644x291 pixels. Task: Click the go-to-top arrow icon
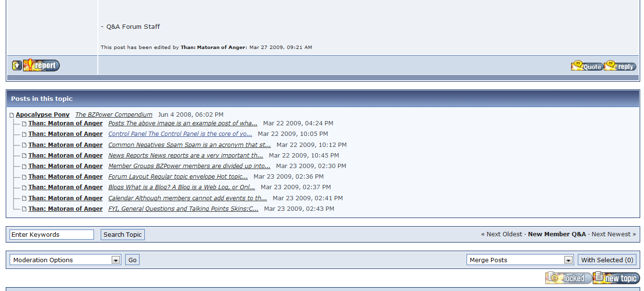coord(17,66)
